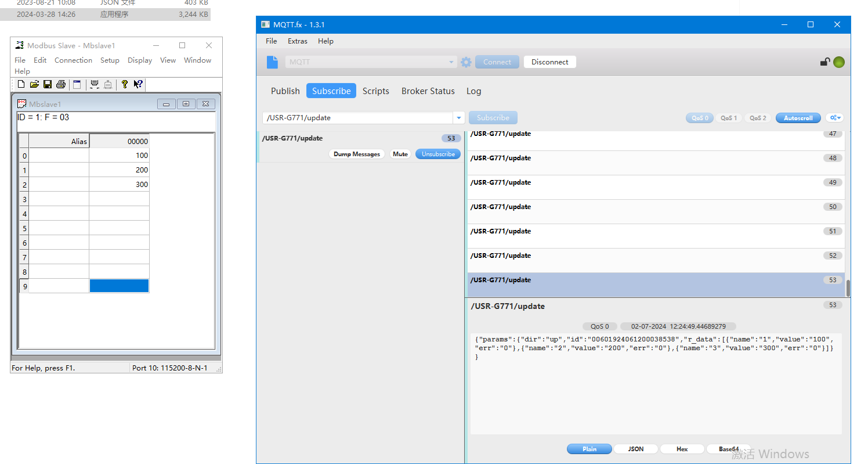The height and width of the screenshot is (464, 868).
Task: Open the Extras menu in MQTT.fx
Action: pyautogui.click(x=298, y=41)
